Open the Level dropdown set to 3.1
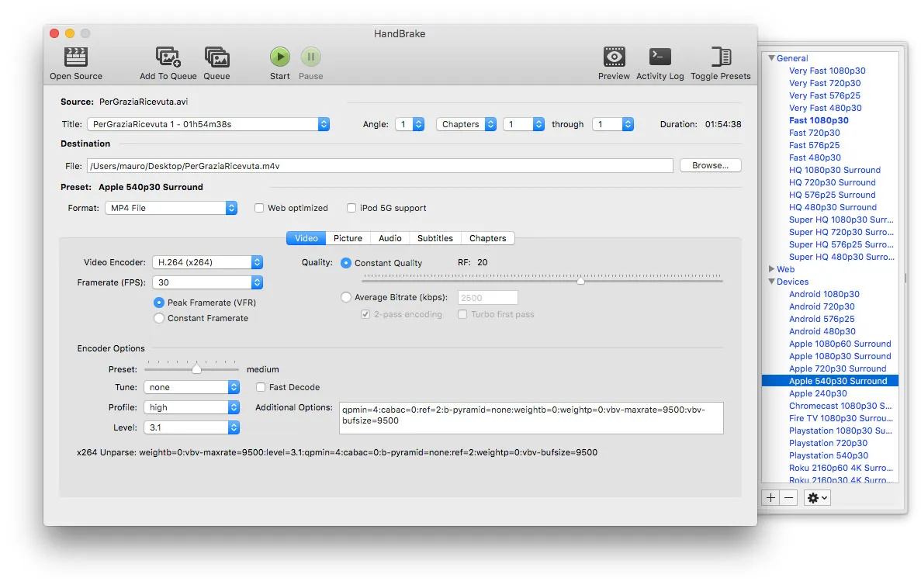 click(192, 427)
